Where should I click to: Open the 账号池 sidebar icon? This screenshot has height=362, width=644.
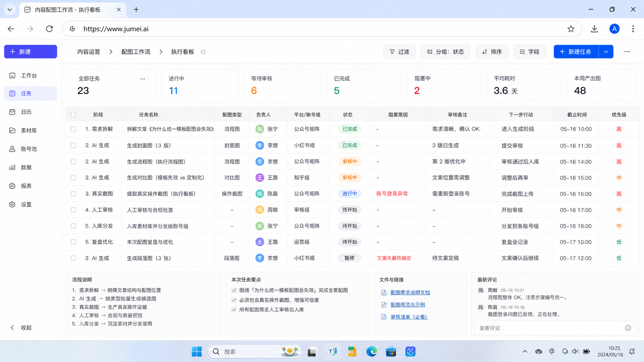(x=12, y=149)
